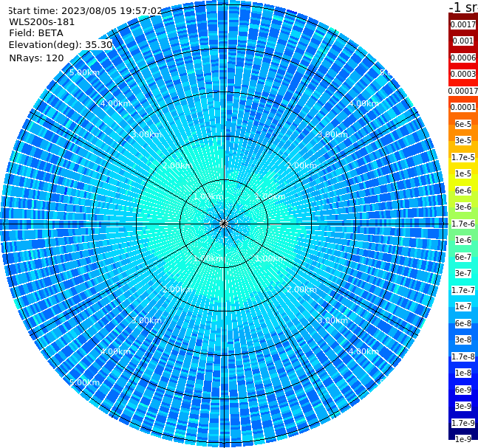Click the 0.00017 colorbar label
Image resolution: width=478 pixels, height=448 pixels.
coord(463,91)
